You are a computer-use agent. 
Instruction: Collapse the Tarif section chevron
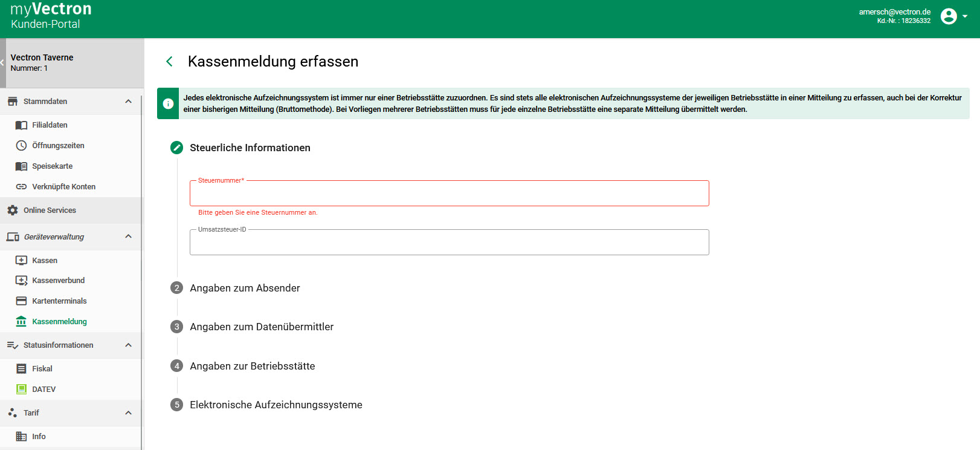click(x=128, y=413)
